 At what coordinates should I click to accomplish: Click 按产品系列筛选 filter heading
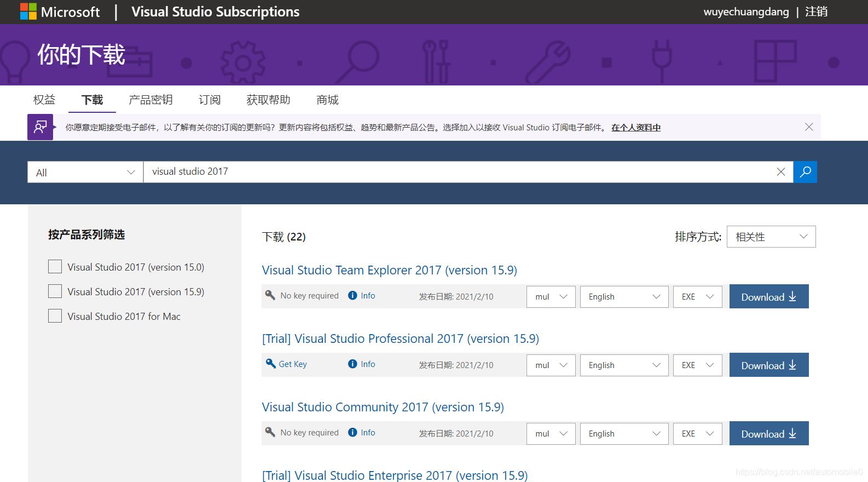[86, 234]
